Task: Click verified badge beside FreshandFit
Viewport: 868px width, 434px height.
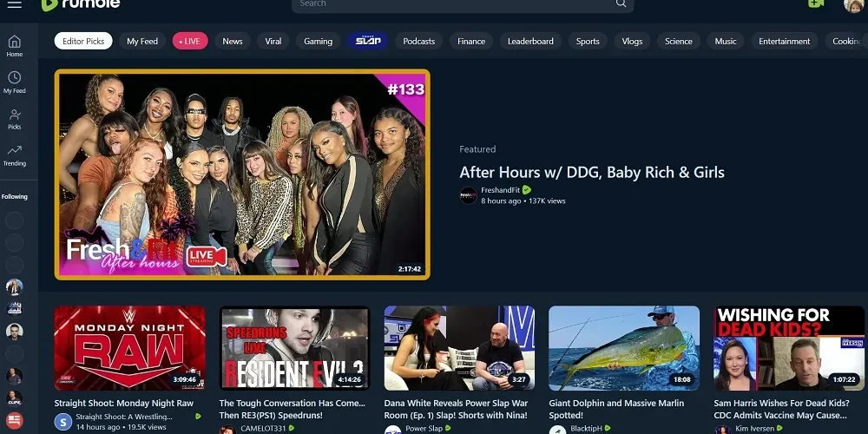Action: [527, 190]
